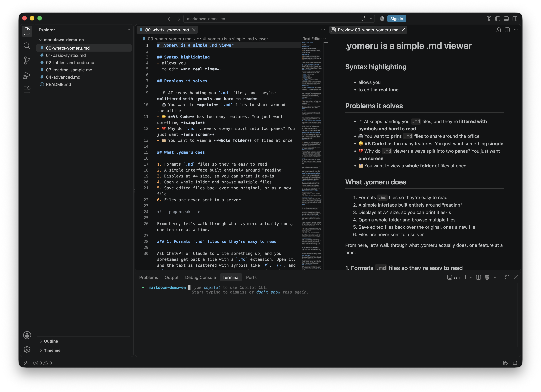Toggle the primary side bar

[x=498, y=19]
